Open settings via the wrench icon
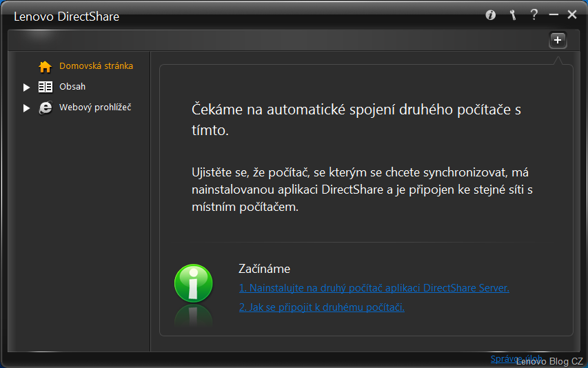588x368 pixels. coord(512,15)
